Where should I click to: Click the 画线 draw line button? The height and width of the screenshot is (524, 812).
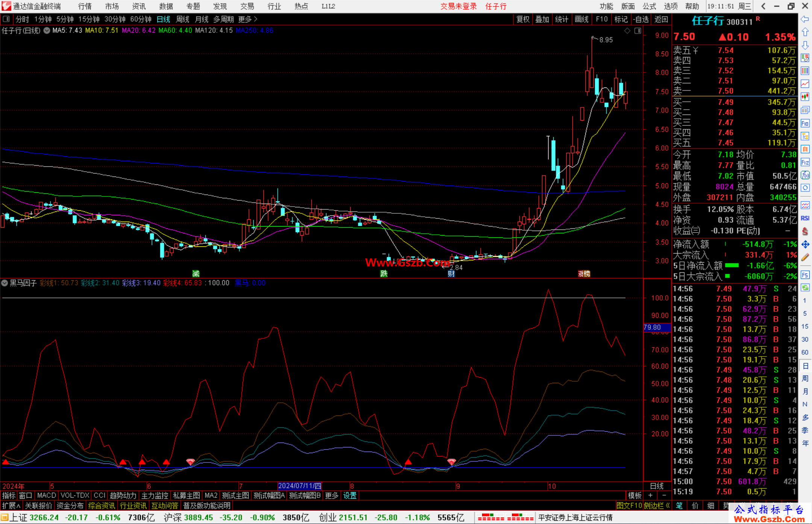[x=582, y=19]
